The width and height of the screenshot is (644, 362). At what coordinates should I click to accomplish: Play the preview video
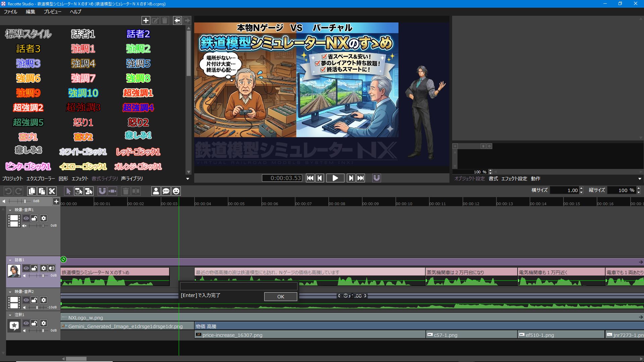tap(335, 178)
